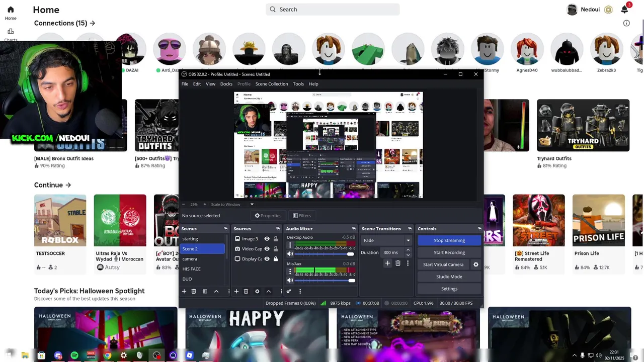Undock the Controls panel
The height and width of the screenshot is (362, 644).
coord(479,229)
